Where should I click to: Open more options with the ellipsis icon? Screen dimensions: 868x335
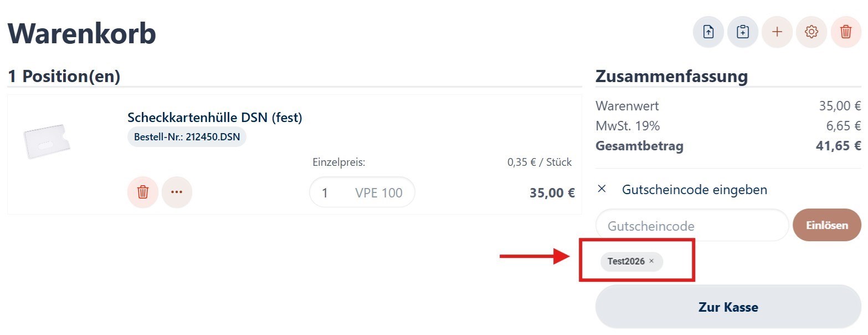177,191
